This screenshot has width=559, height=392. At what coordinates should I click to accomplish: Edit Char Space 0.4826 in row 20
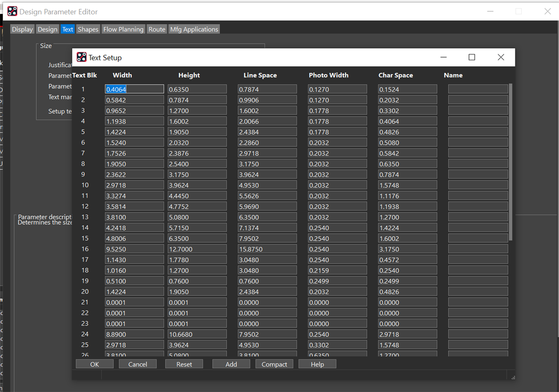pos(407,292)
